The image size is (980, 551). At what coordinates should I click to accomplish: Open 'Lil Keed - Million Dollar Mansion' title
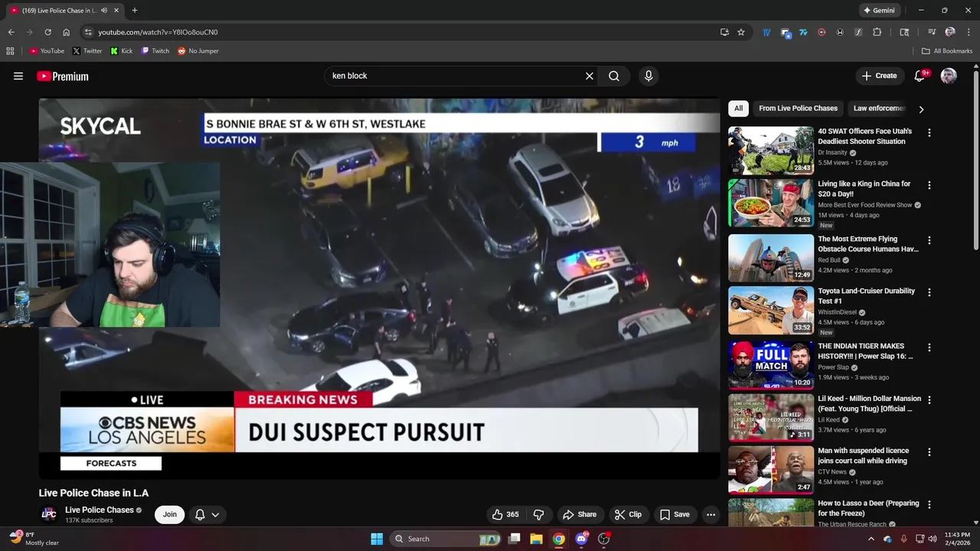pyautogui.click(x=869, y=403)
